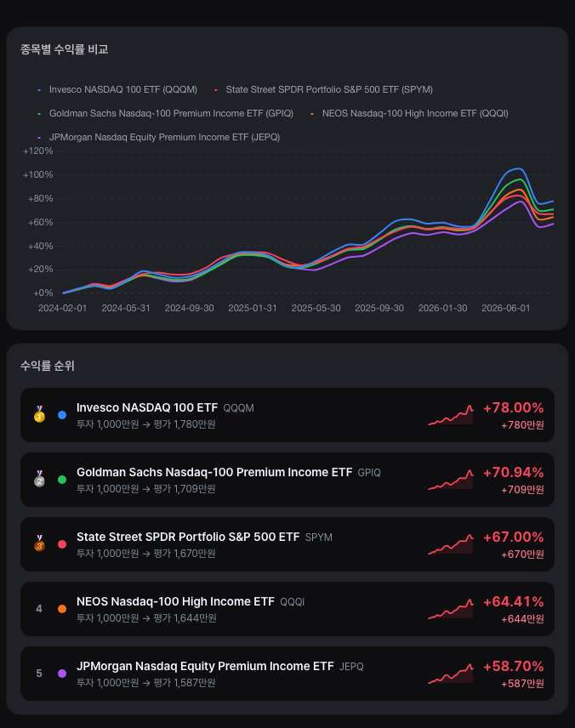Image resolution: width=575 pixels, height=728 pixels.
Task: Click the rank 5 number for JEPQ
Action: coord(39,674)
